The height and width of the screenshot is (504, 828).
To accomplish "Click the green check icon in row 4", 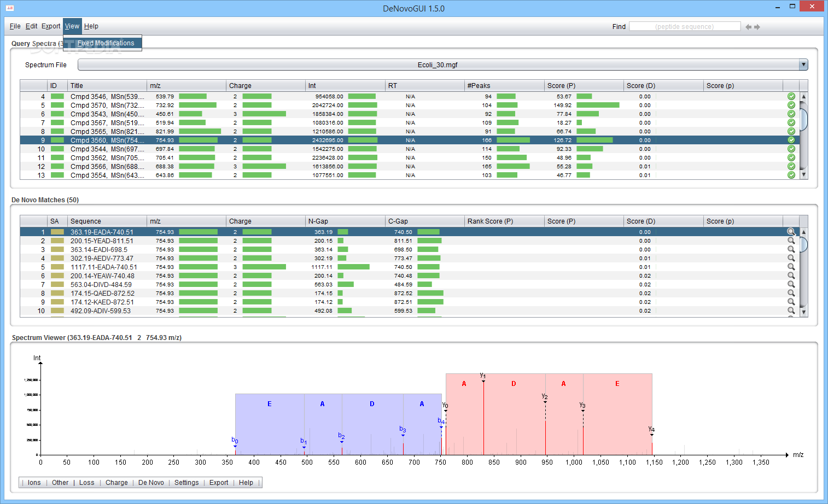I will click(791, 96).
